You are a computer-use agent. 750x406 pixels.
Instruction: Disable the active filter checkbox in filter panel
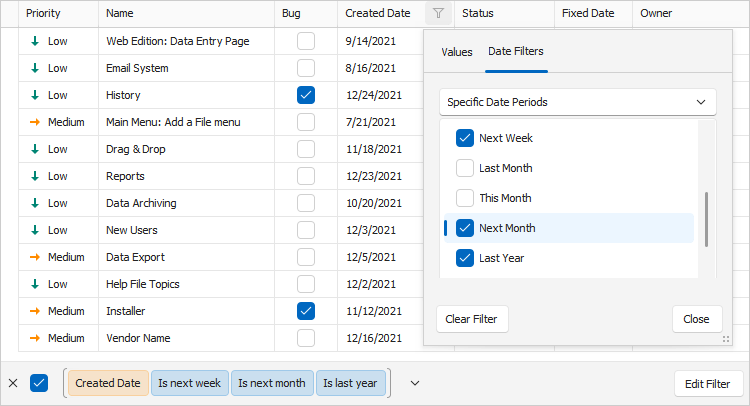[x=39, y=383]
